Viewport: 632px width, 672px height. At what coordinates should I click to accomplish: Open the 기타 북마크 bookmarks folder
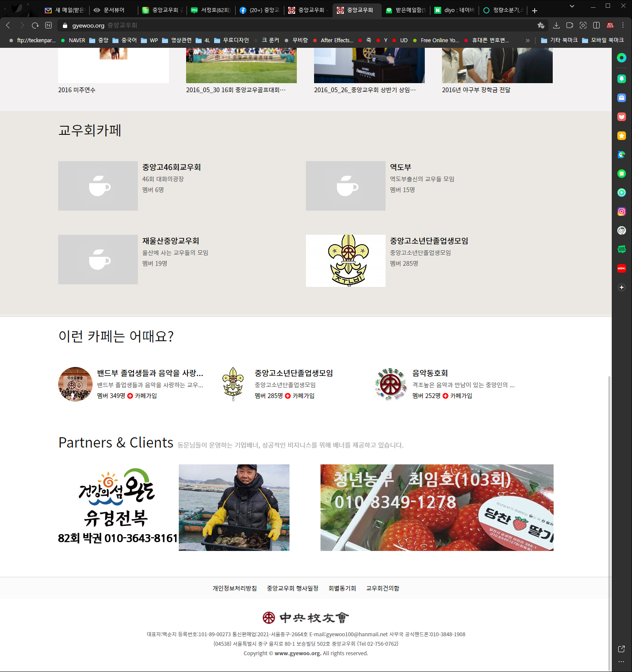559,40
